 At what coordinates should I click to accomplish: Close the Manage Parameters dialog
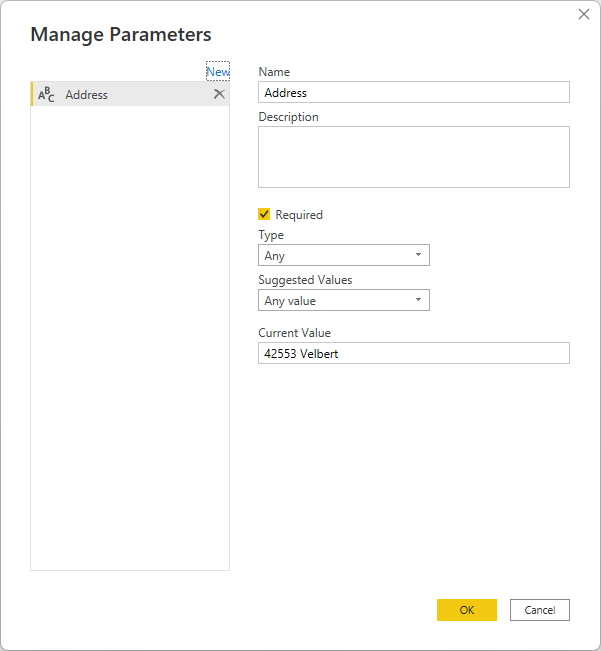[x=584, y=14]
